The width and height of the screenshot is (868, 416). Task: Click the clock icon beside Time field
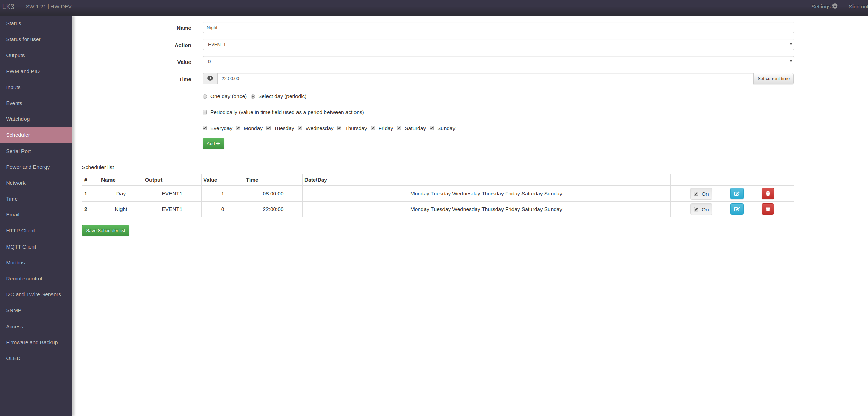(x=210, y=79)
